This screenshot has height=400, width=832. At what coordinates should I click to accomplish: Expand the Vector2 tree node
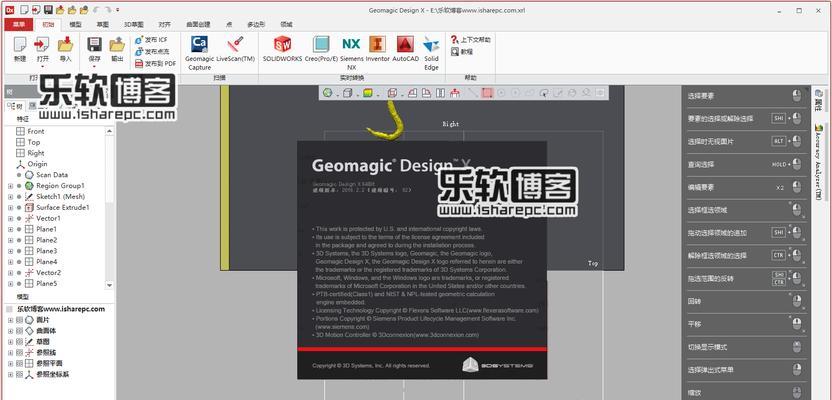[x=10, y=273]
